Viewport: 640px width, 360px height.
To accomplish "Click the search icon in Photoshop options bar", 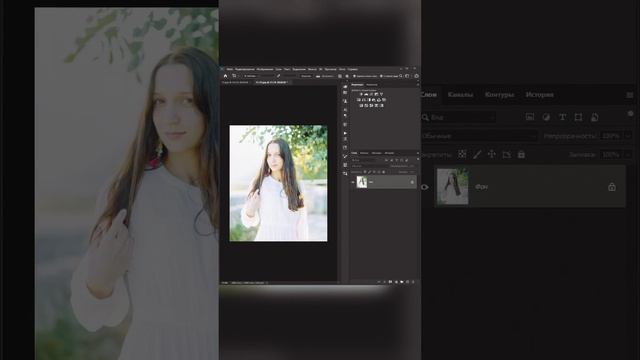I will (x=400, y=76).
